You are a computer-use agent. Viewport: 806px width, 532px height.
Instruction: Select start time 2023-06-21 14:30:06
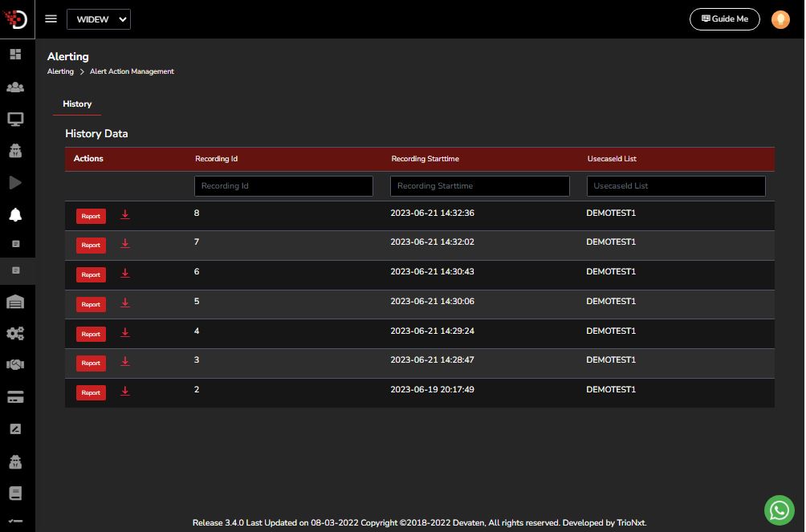click(432, 301)
